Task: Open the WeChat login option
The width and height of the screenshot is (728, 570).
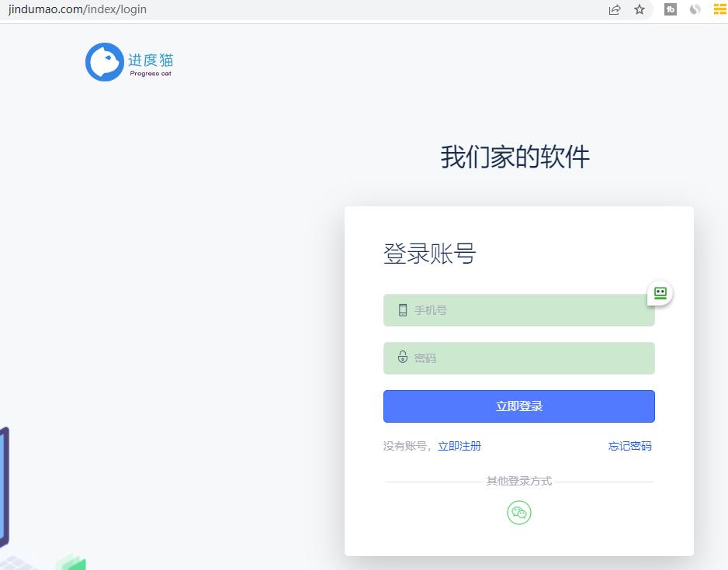Action: click(x=518, y=513)
